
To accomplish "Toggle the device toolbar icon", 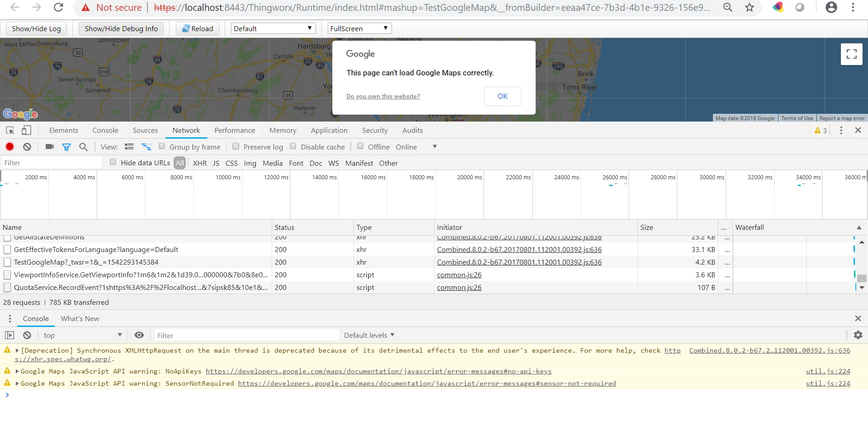I will [x=27, y=131].
